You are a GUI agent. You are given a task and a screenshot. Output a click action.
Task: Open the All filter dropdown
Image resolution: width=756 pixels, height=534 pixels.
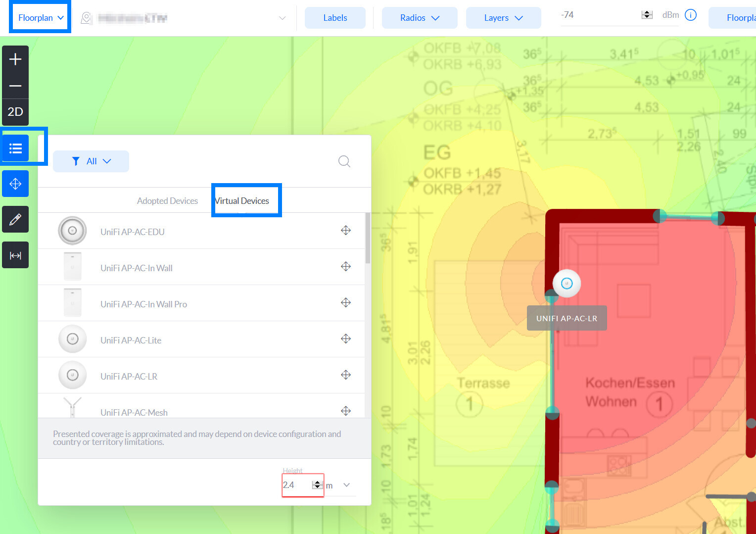[91, 161]
